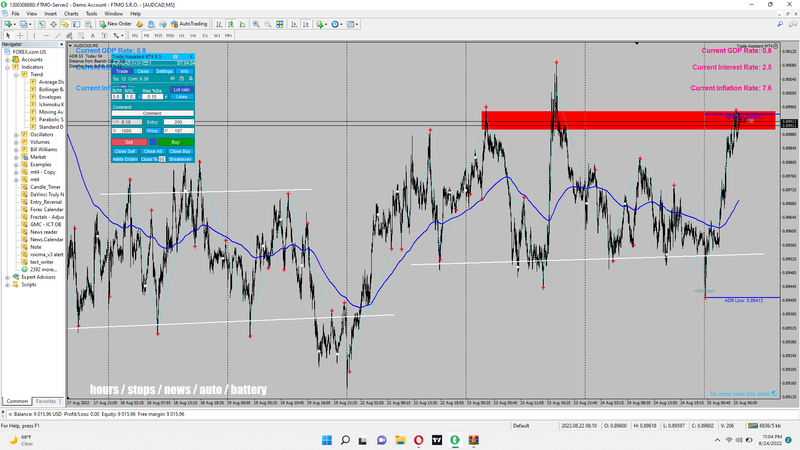The image size is (800, 450).
Task: Open the File menu
Action: [15, 14]
